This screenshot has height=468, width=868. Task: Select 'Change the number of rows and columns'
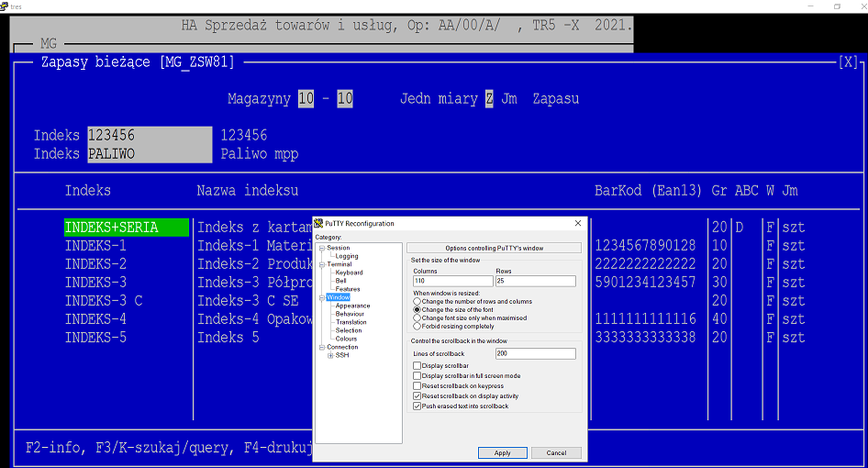[x=473, y=301]
